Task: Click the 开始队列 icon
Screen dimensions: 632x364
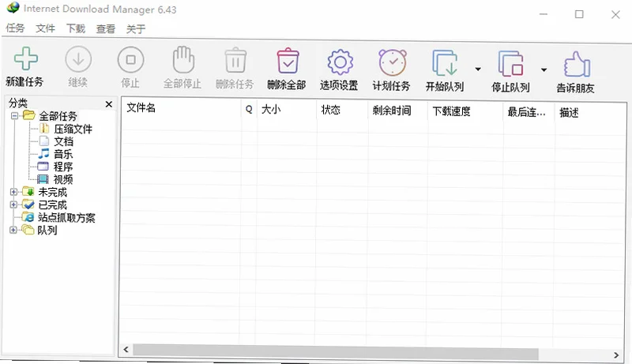Action: pos(445,63)
